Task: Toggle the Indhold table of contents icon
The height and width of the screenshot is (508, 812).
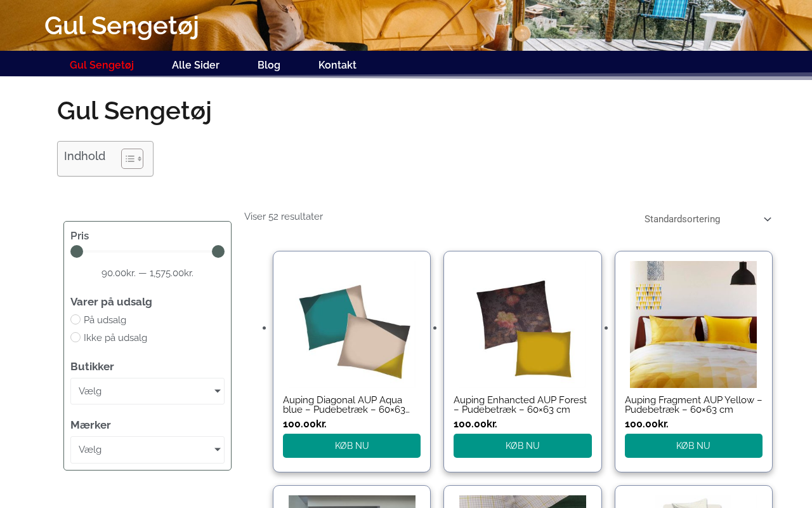Action: [132, 159]
